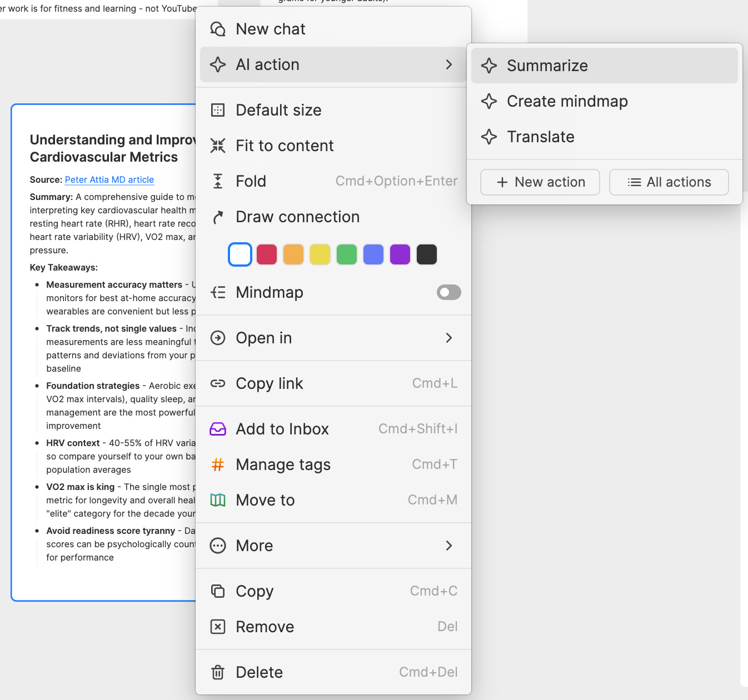Viewport: 748px width, 700px height.
Task: Click the Move to map icon
Action: [218, 499]
